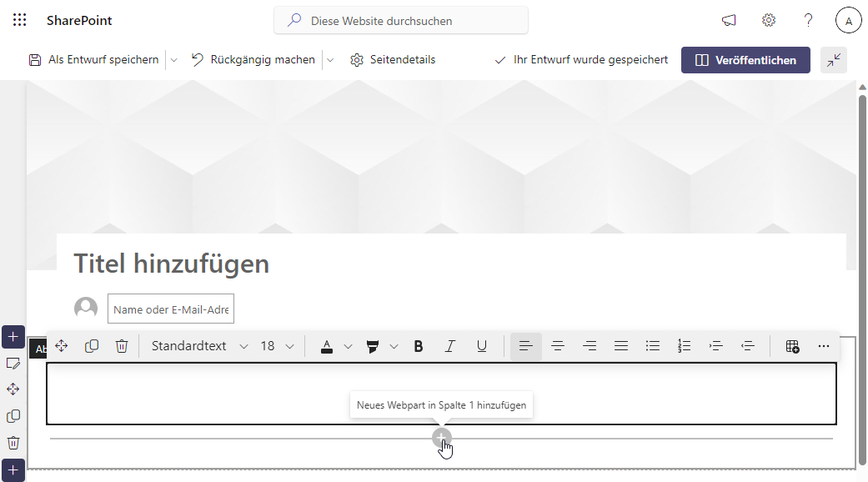Apply the font color A button

tap(327, 346)
